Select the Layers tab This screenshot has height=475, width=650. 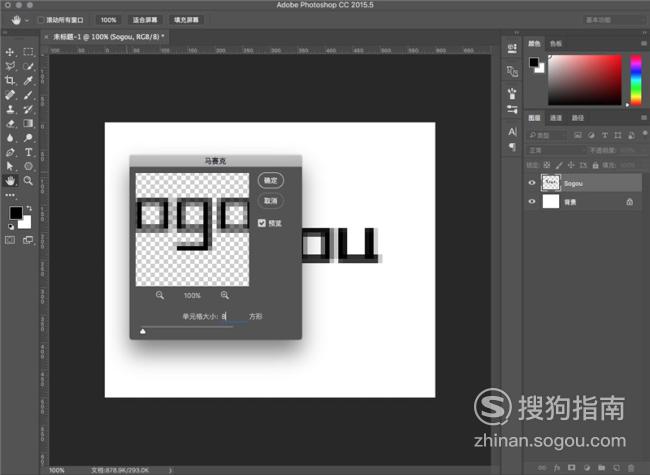[534, 118]
